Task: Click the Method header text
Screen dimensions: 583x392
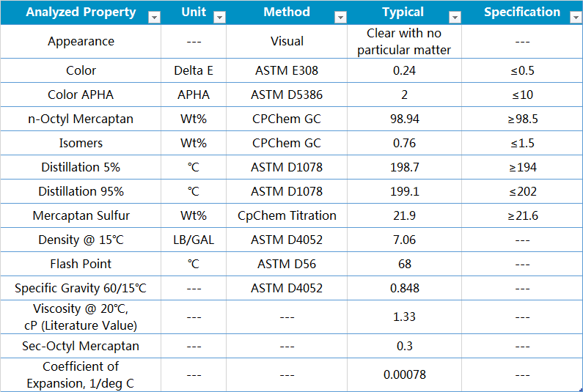Action: [x=287, y=12]
